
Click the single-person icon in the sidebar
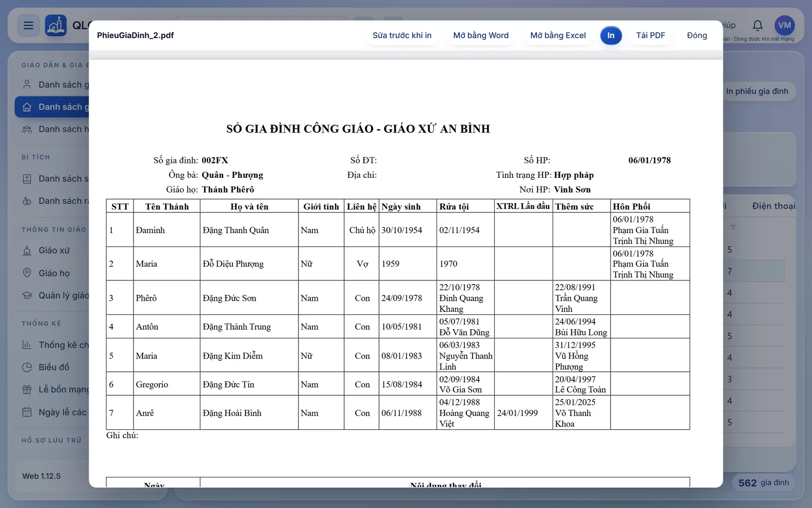(27, 84)
